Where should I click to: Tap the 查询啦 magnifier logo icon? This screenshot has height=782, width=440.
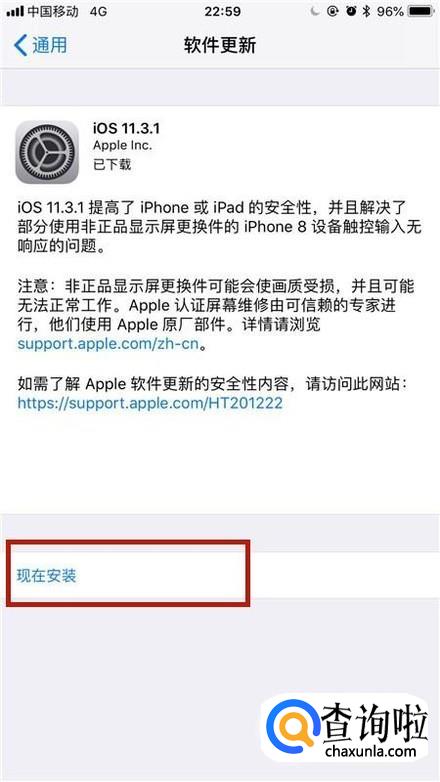click(293, 725)
